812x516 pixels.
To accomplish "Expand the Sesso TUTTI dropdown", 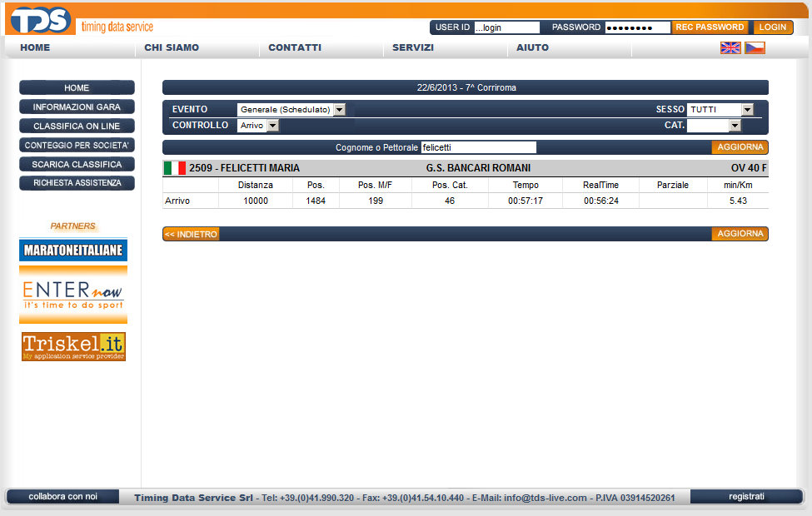I will click(x=720, y=110).
